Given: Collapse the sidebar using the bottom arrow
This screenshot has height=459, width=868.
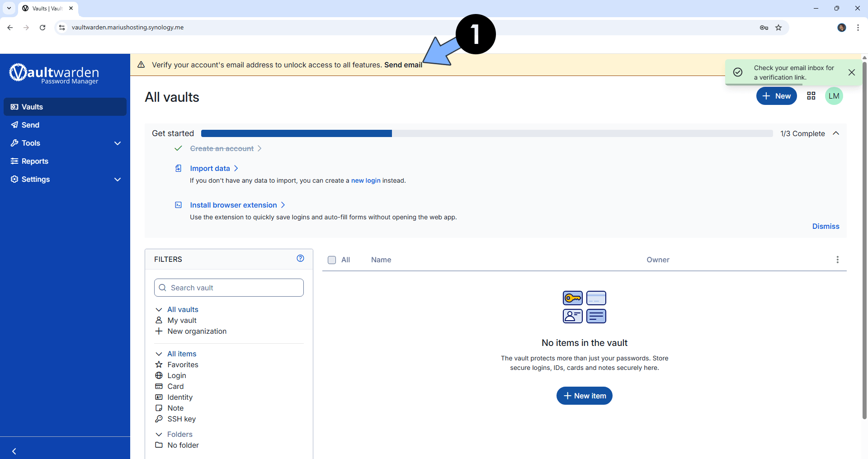Looking at the screenshot, I should coord(14,451).
